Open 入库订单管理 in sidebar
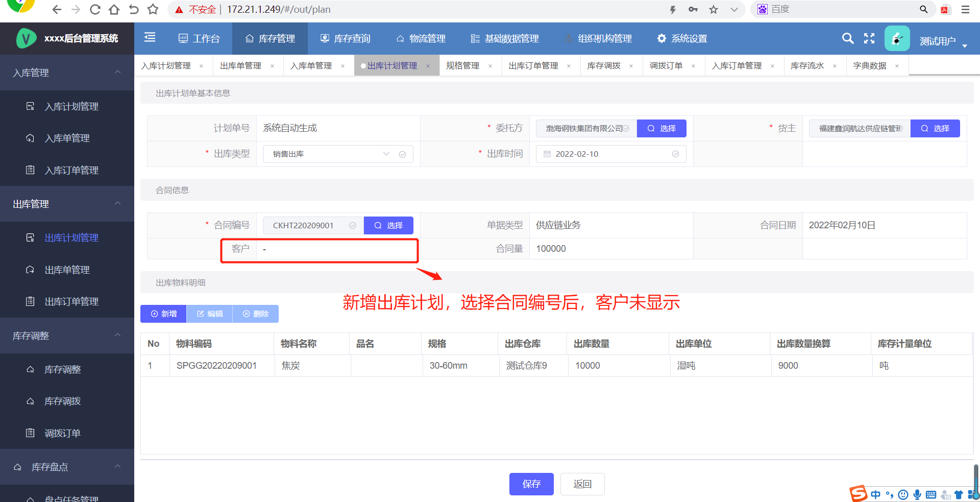This screenshot has height=502, width=980. (67, 170)
